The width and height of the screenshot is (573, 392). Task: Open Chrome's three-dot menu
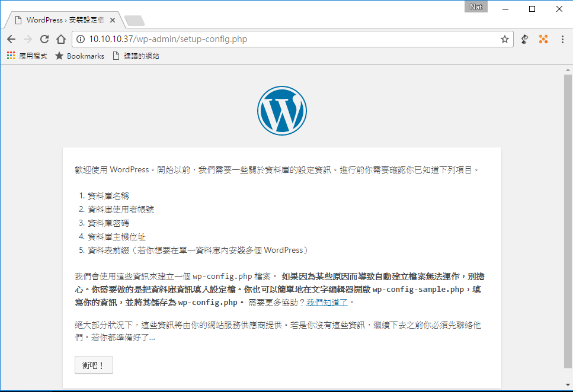point(562,39)
